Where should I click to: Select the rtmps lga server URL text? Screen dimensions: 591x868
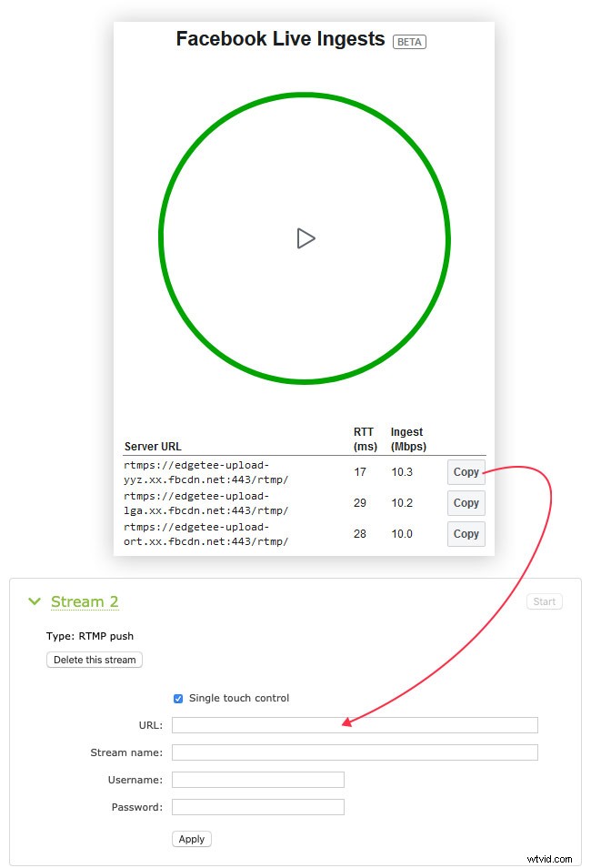pyautogui.click(x=205, y=503)
